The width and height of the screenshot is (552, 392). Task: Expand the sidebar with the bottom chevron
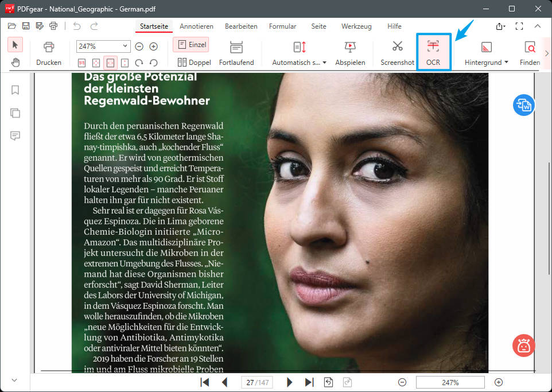tap(14, 381)
